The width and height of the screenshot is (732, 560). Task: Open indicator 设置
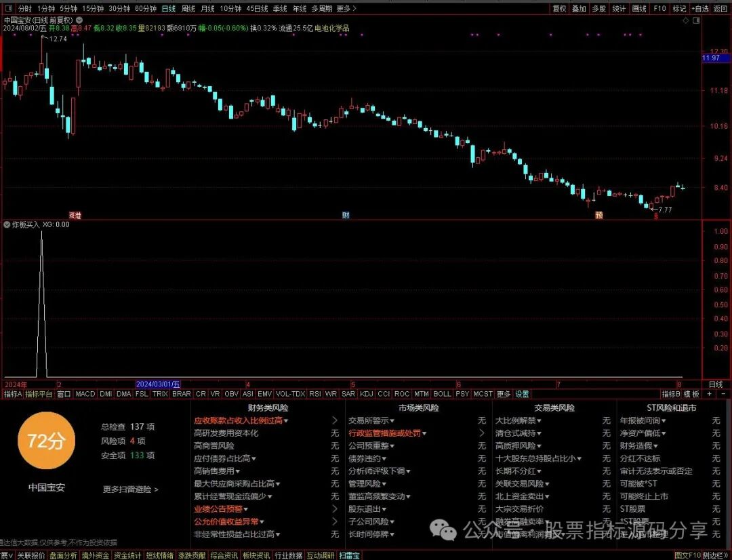click(522, 394)
